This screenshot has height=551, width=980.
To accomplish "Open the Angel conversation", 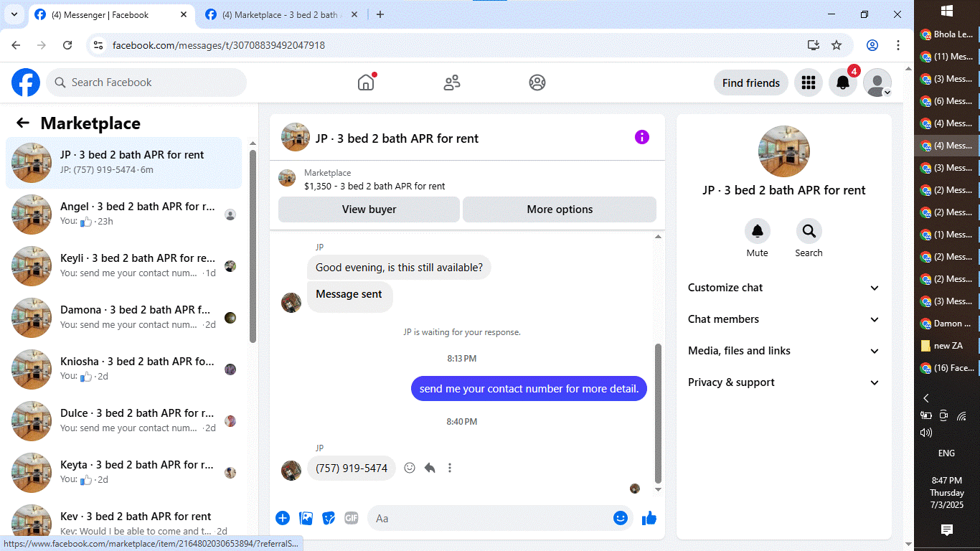I will tap(123, 215).
